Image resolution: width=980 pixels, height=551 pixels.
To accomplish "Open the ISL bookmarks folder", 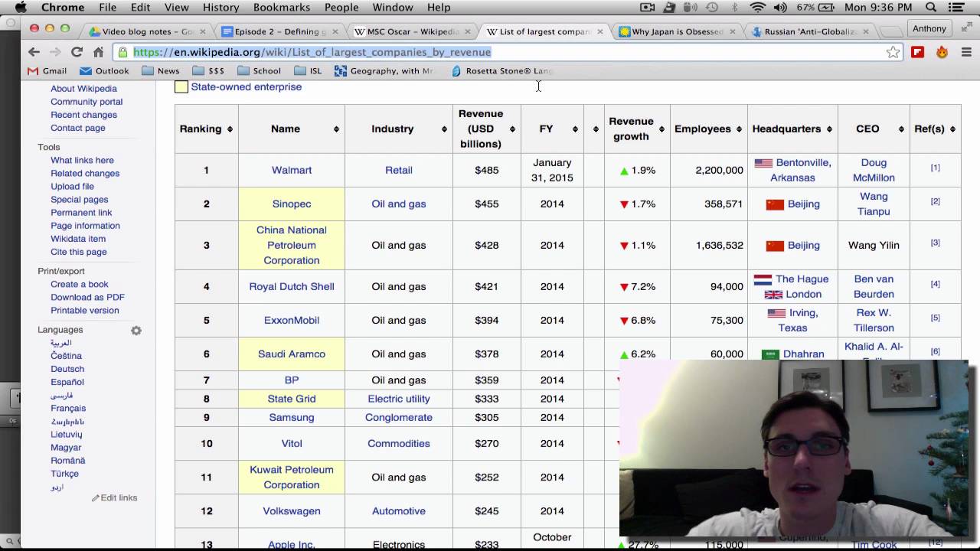I will point(308,71).
